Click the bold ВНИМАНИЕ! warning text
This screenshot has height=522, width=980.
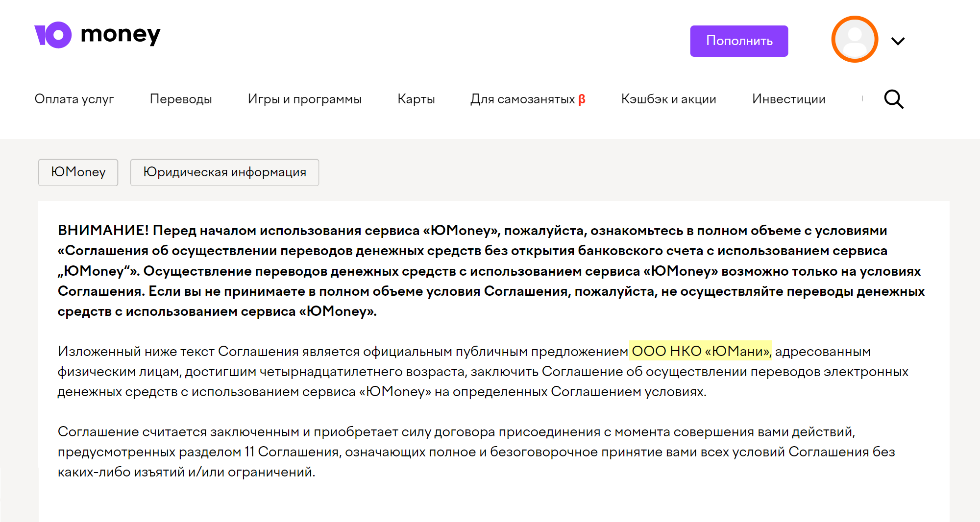(491, 271)
